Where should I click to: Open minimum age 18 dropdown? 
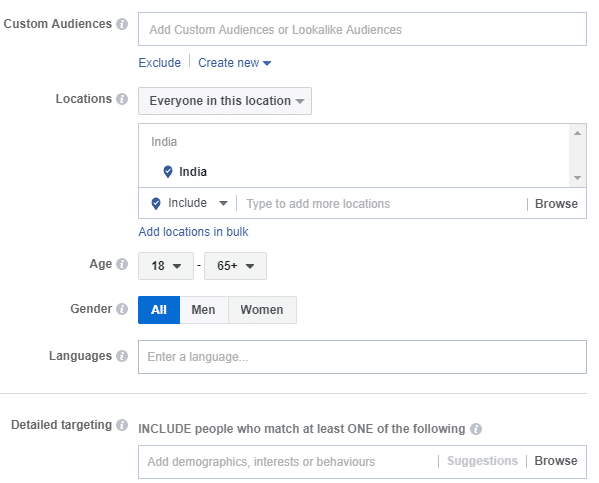(166, 266)
